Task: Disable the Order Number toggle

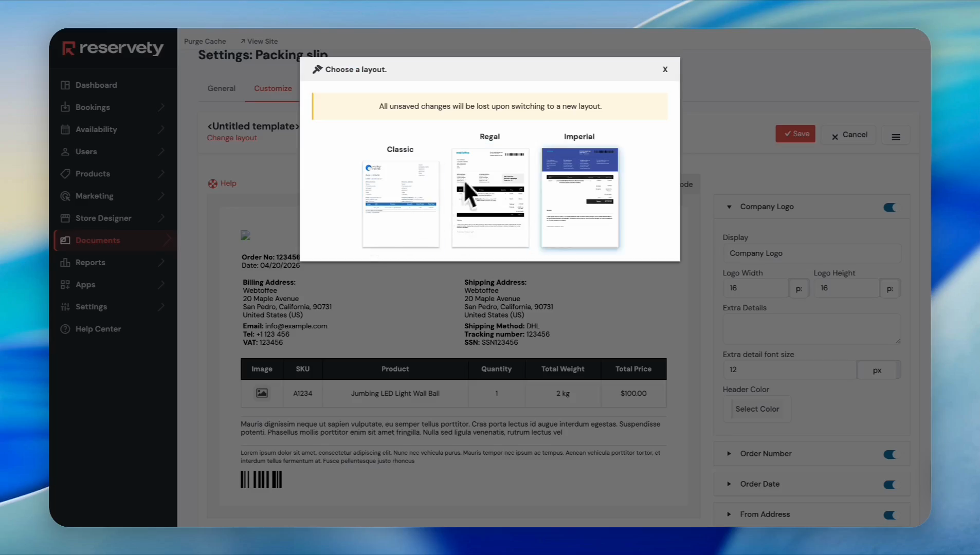Action: pos(890,454)
